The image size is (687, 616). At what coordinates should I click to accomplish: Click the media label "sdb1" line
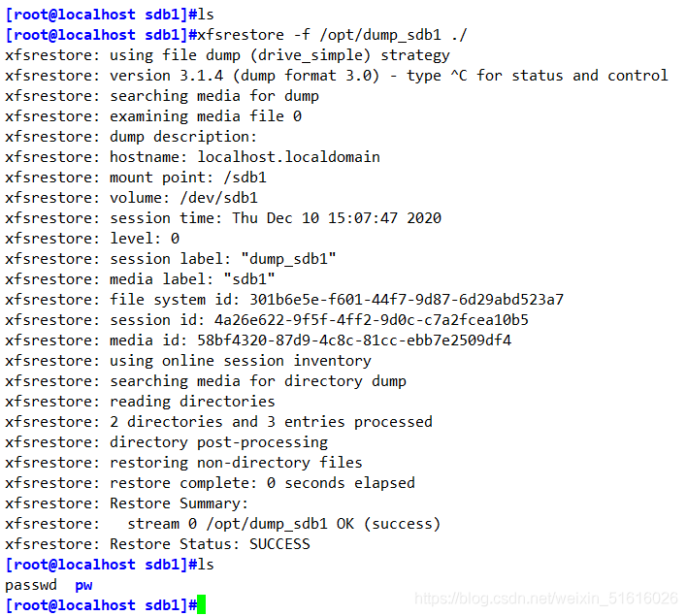point(140,279)
